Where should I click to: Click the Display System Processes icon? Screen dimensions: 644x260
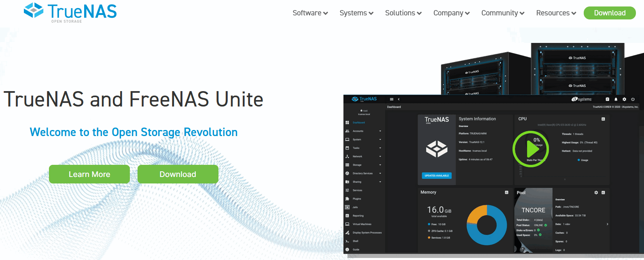[347, 232]
